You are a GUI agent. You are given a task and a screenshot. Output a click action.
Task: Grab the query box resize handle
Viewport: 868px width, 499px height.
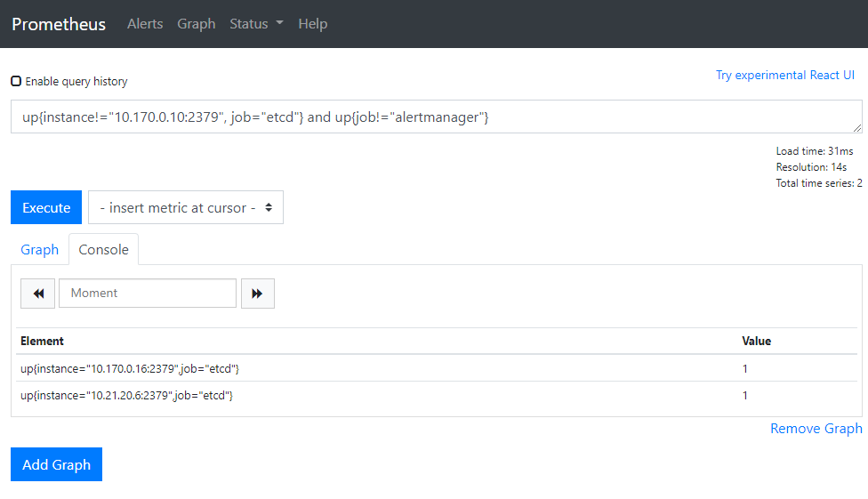tap(857, 128)
